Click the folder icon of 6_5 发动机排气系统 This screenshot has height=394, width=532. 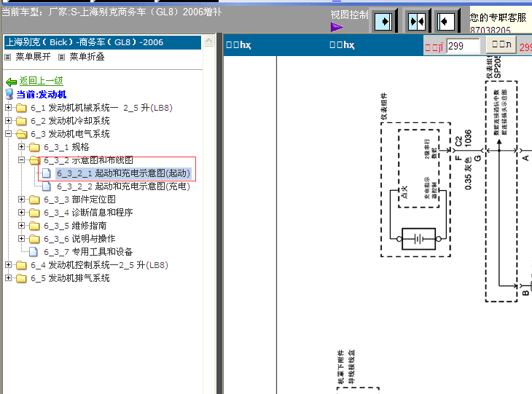21,278
